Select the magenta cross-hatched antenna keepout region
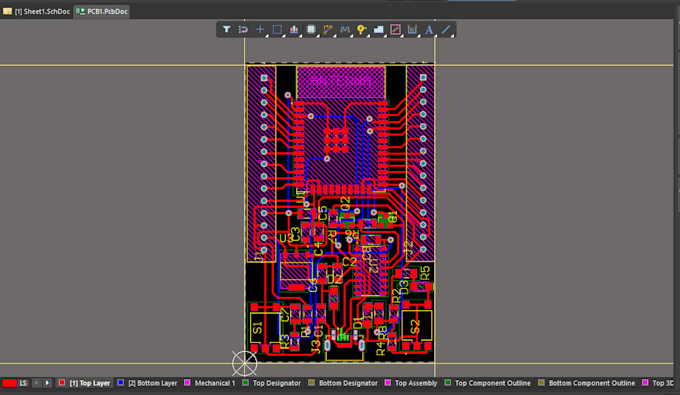The height and width of the screenshot is (395, 680). (x=341, y=82)
